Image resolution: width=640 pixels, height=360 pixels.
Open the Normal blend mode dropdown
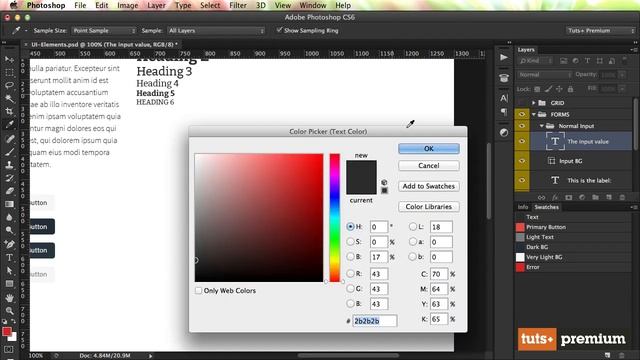tap(544, 75)
